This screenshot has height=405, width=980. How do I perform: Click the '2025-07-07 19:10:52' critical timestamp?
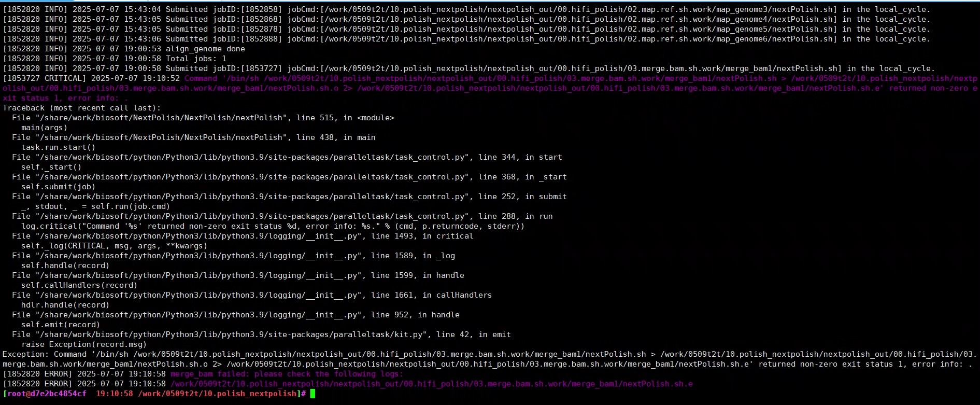coord(135,78)
